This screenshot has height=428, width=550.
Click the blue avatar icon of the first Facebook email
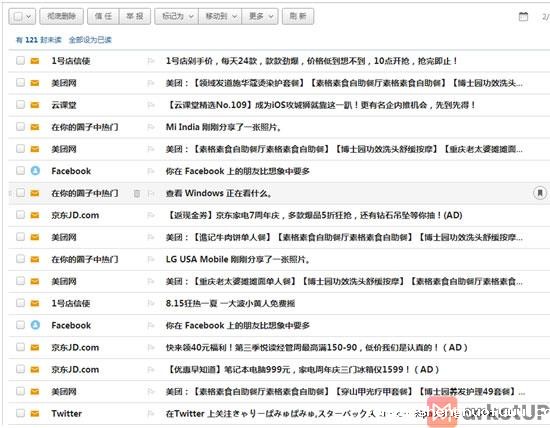[35, 171]
